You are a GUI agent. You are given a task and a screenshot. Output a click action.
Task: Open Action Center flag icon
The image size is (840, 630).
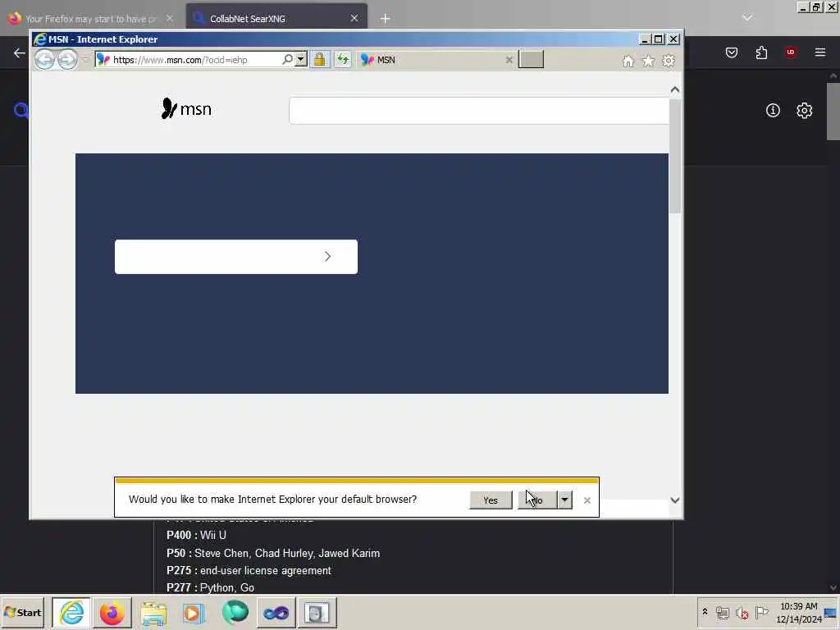point(761,612)
